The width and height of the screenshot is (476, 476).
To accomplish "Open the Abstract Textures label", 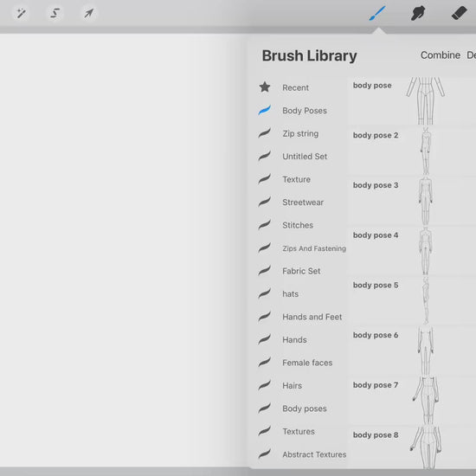I will point(314,454).
